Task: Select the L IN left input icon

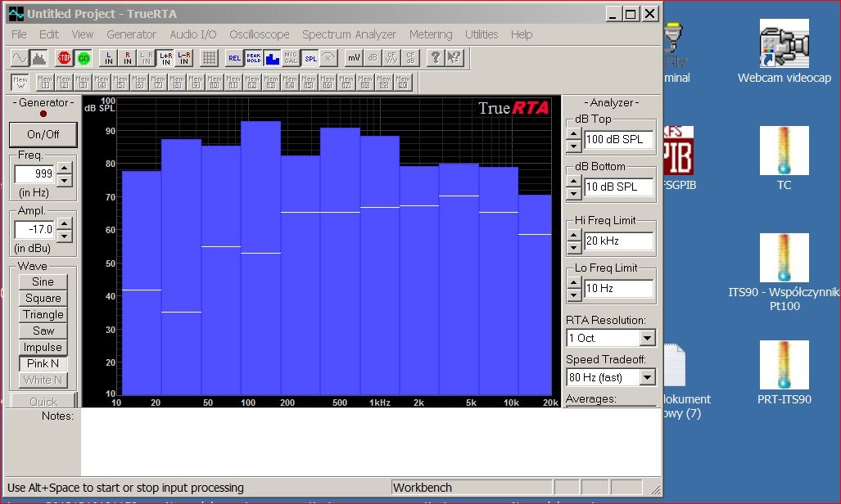Action: (x=109, y=58)
